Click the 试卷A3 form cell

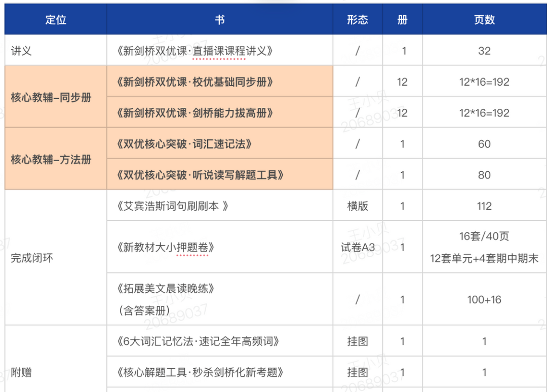(357, 248)
